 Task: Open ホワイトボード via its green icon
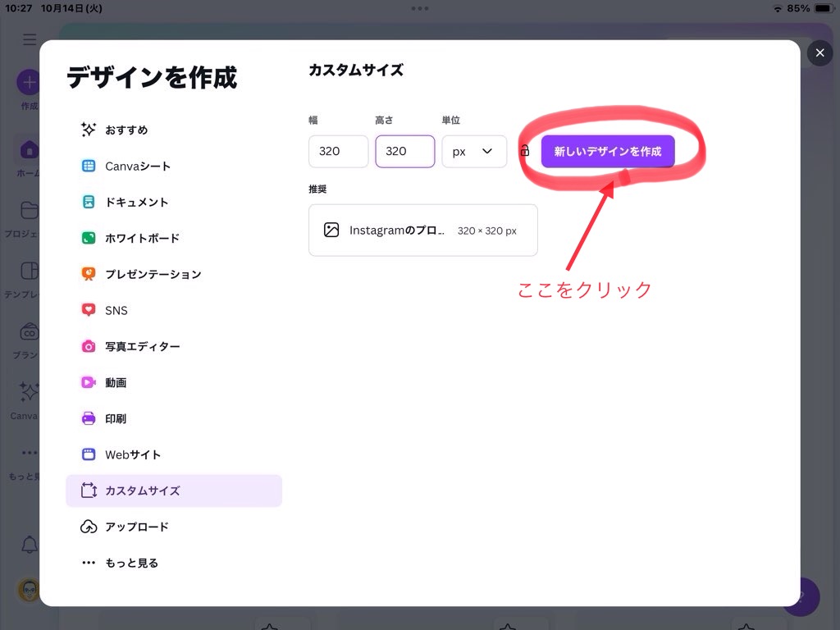coord(89,238)
